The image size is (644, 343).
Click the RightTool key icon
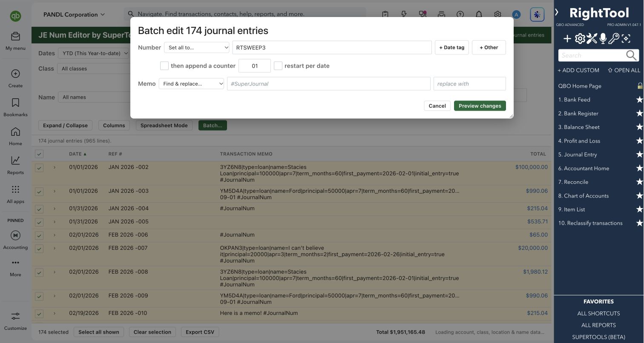pos(614,39)
